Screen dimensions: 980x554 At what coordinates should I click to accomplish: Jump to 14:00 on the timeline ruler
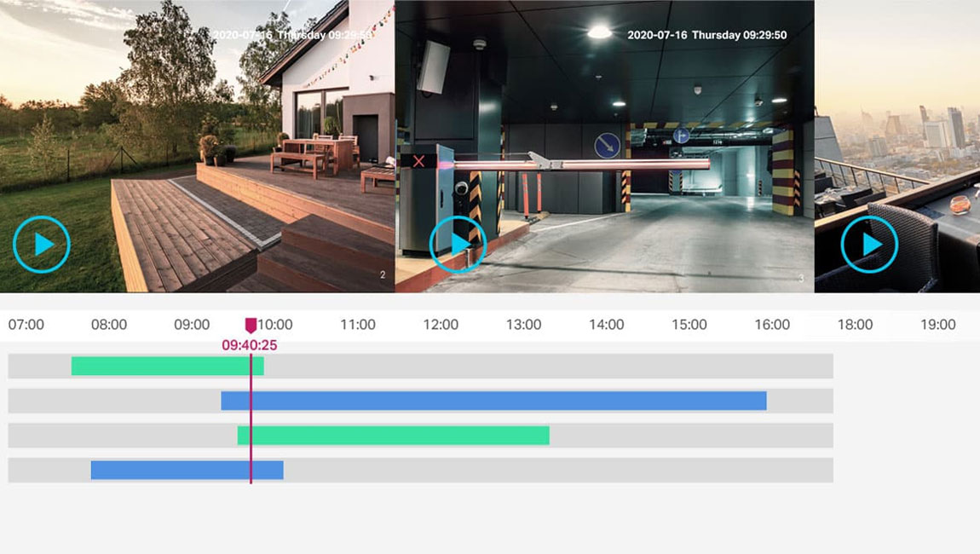[x=607, y=325]
